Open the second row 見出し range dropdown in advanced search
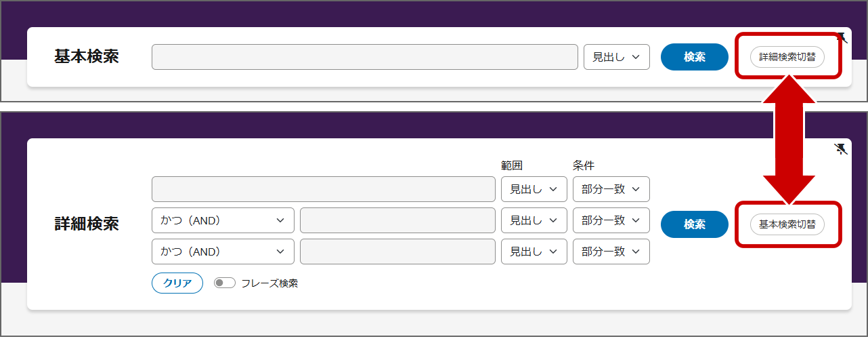This screenshot has height=341, width=868. tap(534, 220)
